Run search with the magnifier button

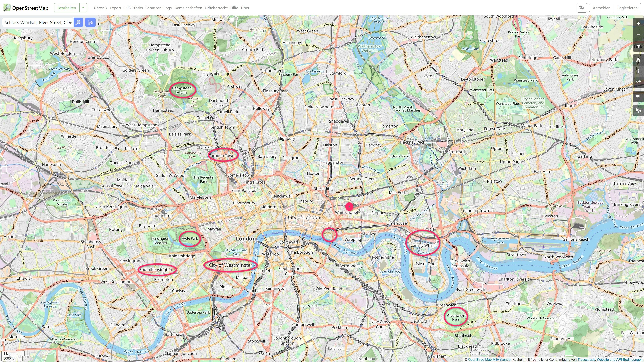coord(78,22)
